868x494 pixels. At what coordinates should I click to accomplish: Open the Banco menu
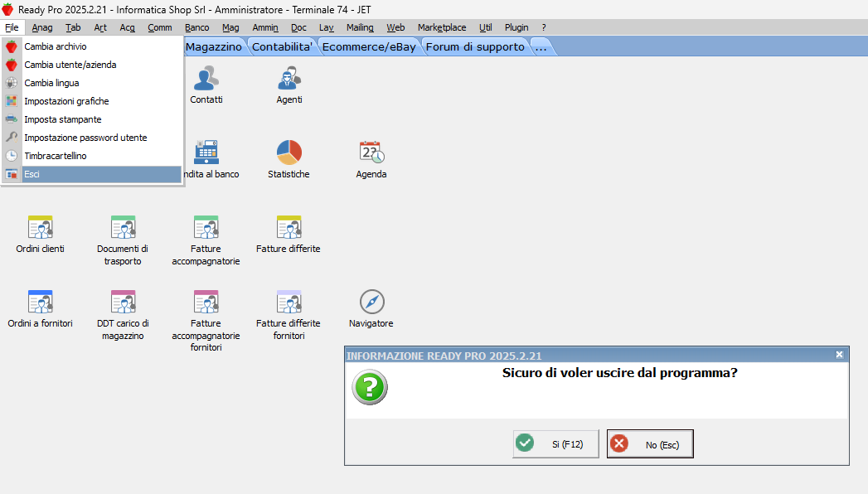coord(197,27)
